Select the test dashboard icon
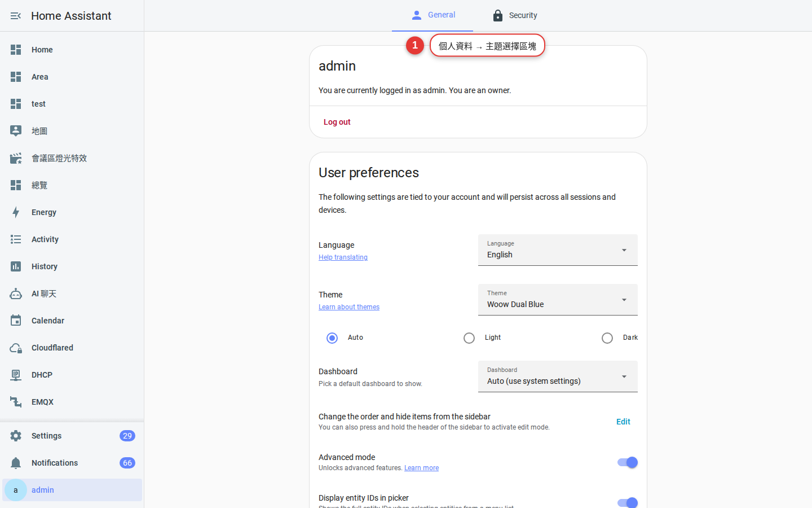812x508 pixels. (x=16, y=104)
